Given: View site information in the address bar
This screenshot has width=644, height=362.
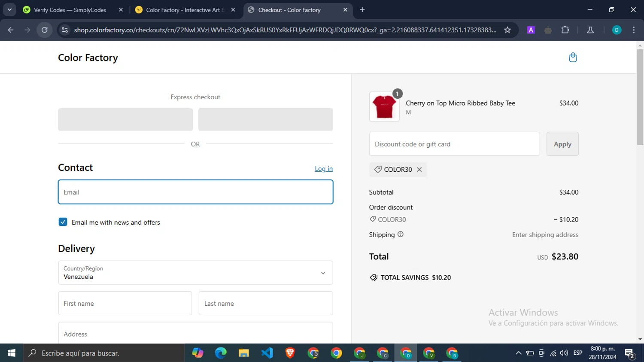Looking at the screenshot, I should (x=65, y=30).
